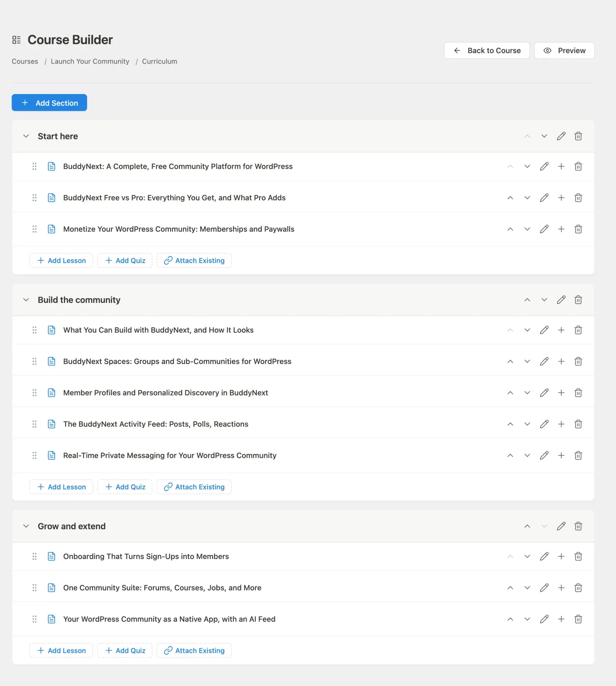Click document icon of 'One Community Suite' lesson
The height and width of the screenshot is (686, 616).
pos(51,588)
